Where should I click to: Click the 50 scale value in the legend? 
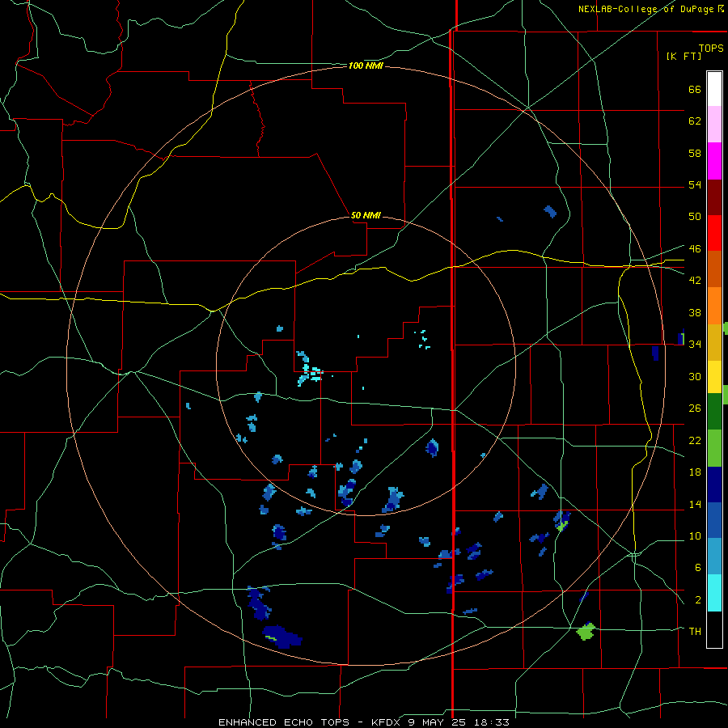point(695,216)
